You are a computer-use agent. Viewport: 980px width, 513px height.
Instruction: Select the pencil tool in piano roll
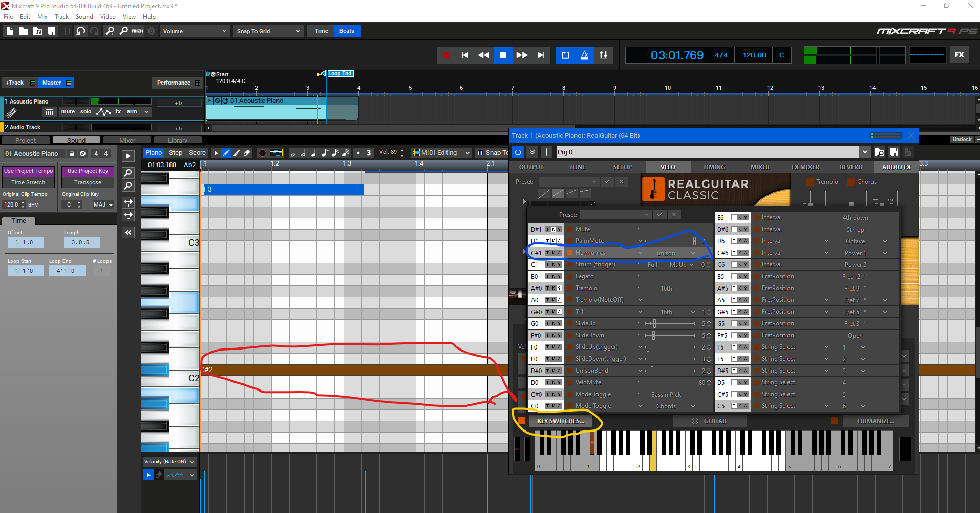(226, 153)
